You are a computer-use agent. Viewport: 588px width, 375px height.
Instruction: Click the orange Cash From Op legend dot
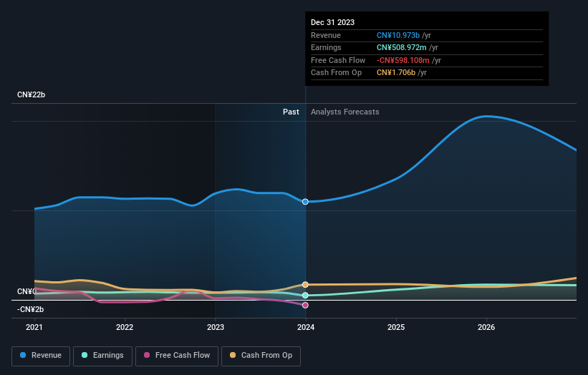233,355
